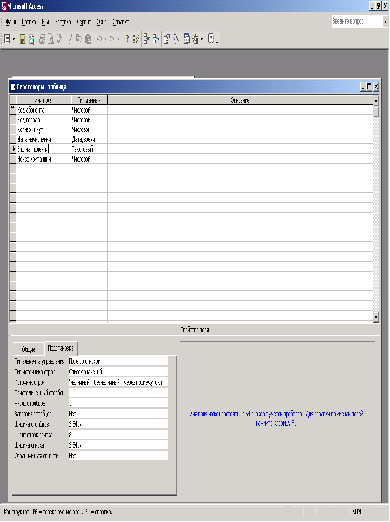Click the Print toolbar icon
This screenshot has width=390, height=522.
[x=42, y=39]
